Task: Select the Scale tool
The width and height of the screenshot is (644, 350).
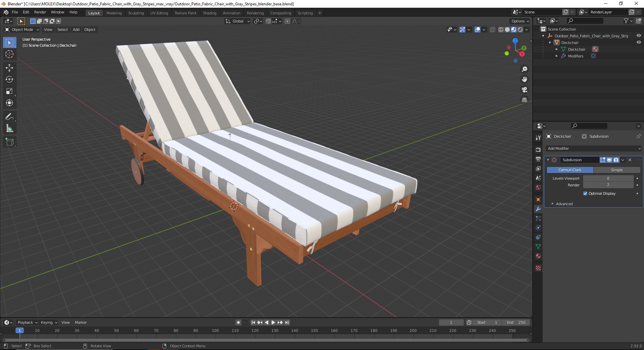Action: click(x=9, y=91)
